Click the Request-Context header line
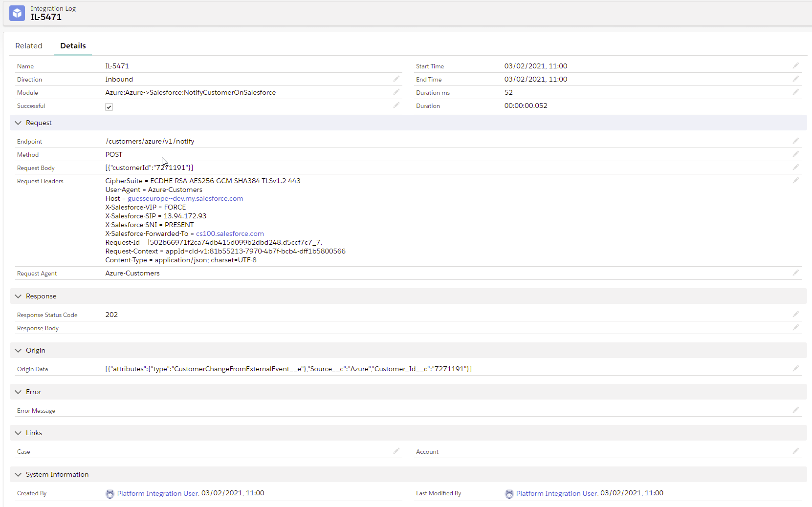The image size is (812, 507). point(225,251)
